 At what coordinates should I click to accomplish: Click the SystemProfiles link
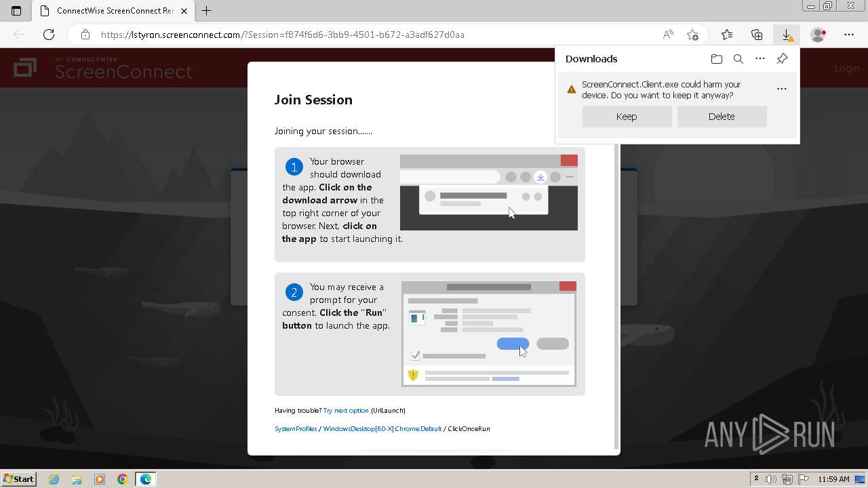[296, 429]
